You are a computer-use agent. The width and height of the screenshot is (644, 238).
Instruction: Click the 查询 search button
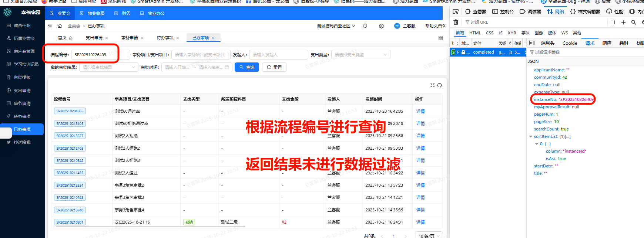pos(247,67)
